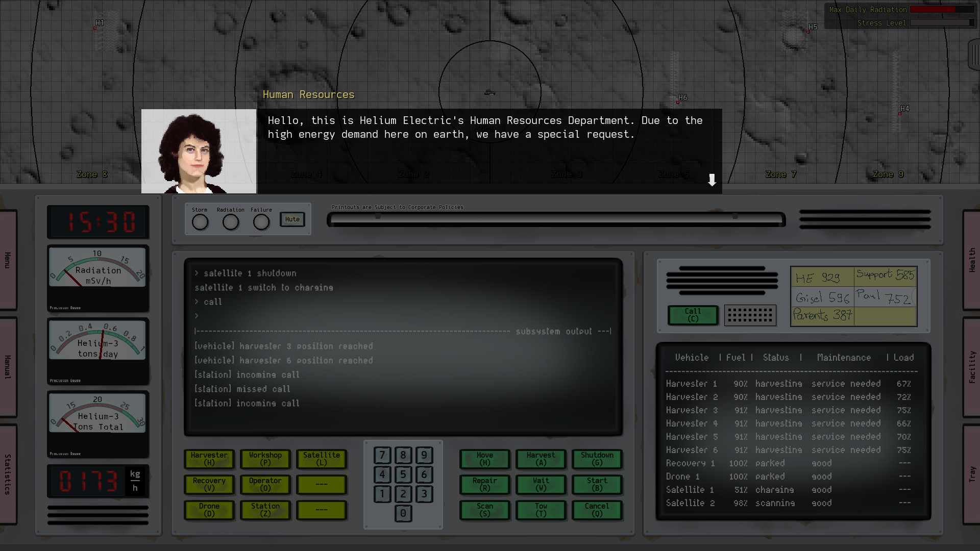Inspect the Failure indicator light
980x551 pixels.
[261, 221]
